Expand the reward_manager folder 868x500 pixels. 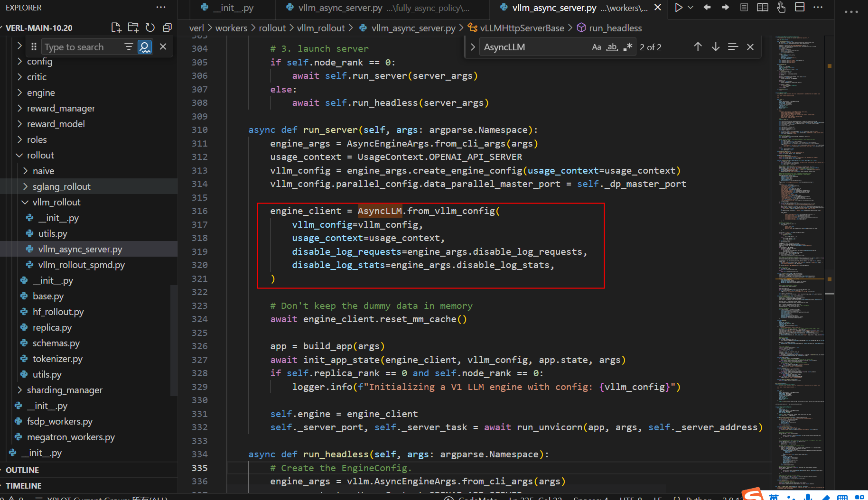(19, 108)
